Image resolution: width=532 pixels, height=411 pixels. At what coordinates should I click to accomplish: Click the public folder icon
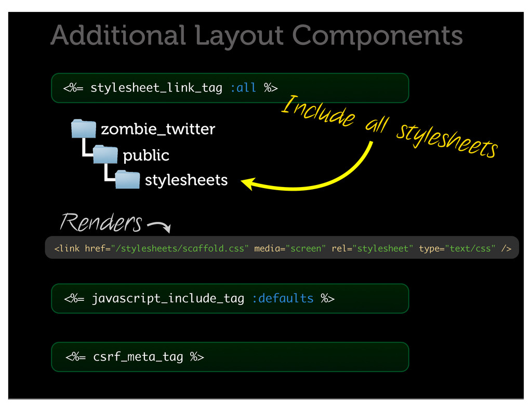105,154
